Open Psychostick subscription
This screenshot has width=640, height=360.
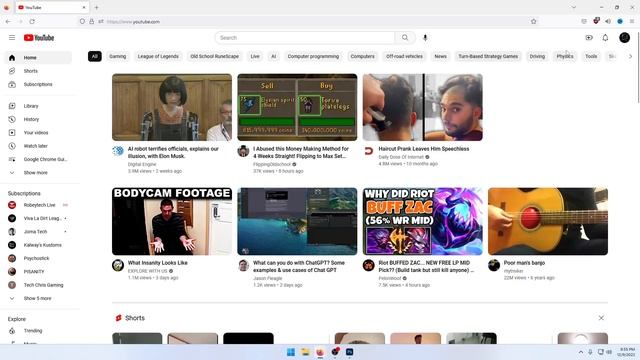[x=38, y=258]
